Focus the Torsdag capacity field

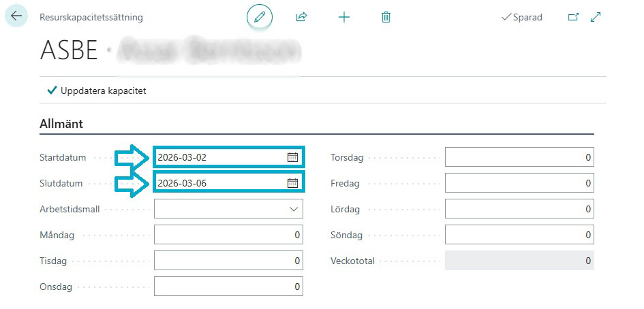(519, 157)
